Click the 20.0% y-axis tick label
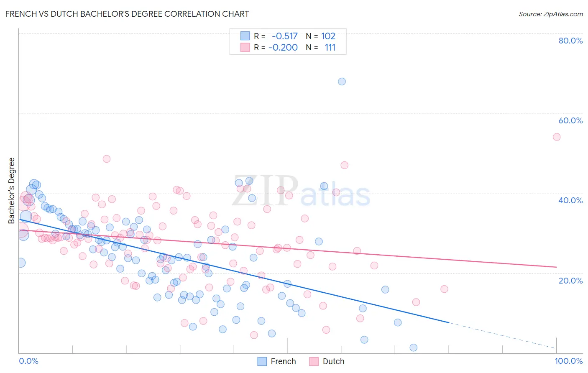The image size is (588, 373). [570, 280]
